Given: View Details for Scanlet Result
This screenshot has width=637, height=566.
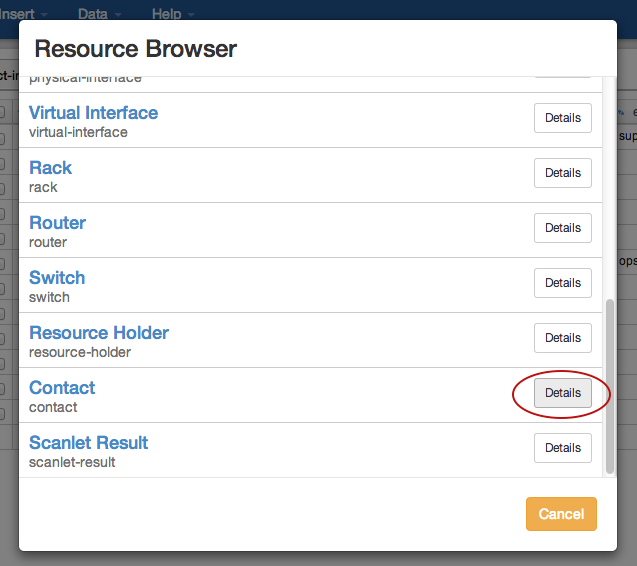Looking at the screenshot, I should (562, 448).
